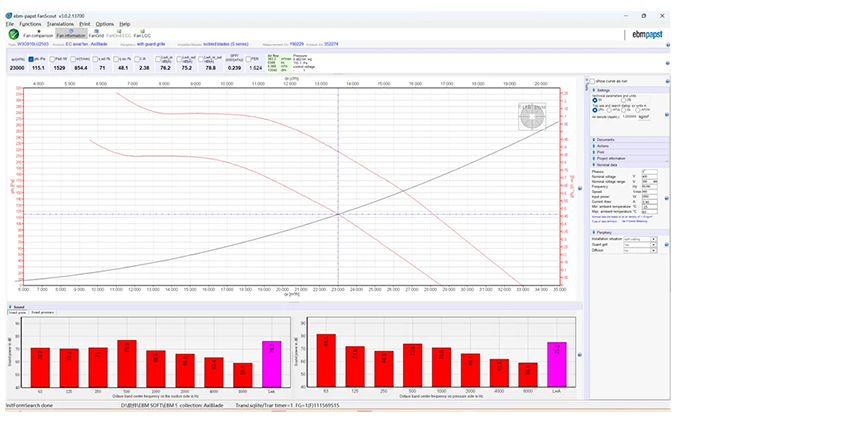Open the Options menu
This screenshot has height=423, width=860.
105,24
